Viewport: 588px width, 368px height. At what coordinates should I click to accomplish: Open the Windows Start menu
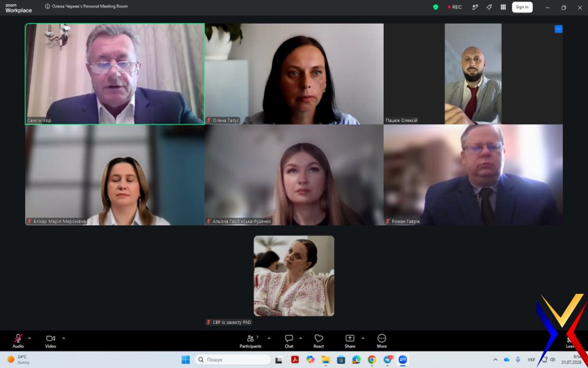[x=185, y=360]
